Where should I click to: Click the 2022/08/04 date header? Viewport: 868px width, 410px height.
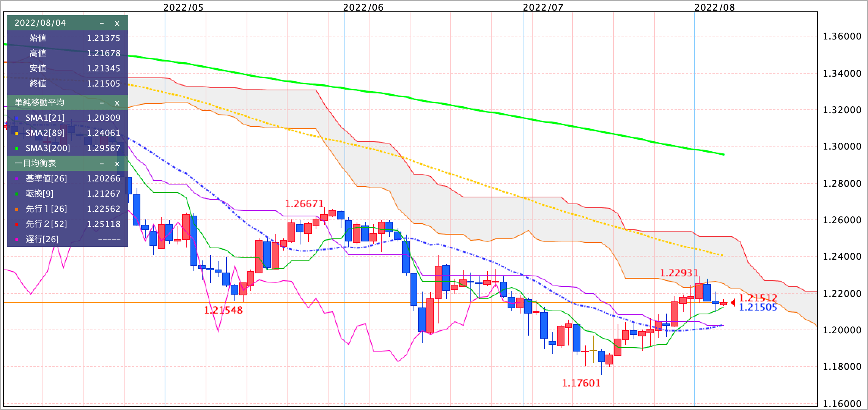(40, 23)
